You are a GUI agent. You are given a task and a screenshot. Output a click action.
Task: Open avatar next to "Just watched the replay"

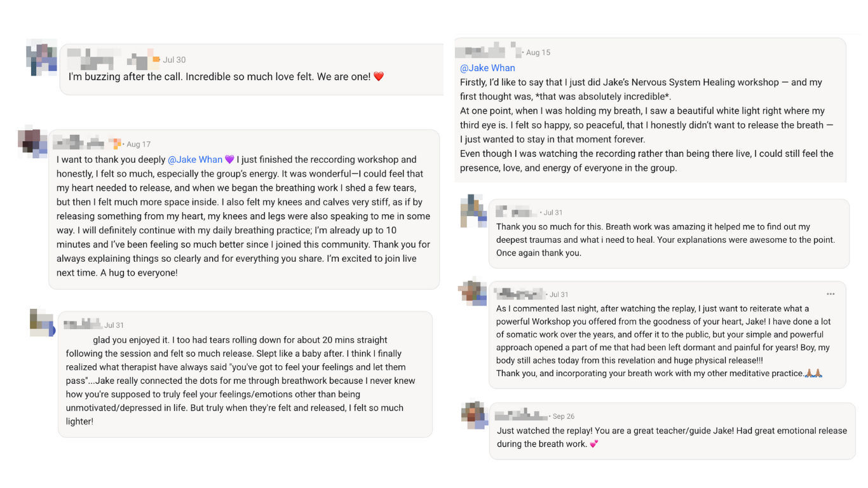click(473, 414)
